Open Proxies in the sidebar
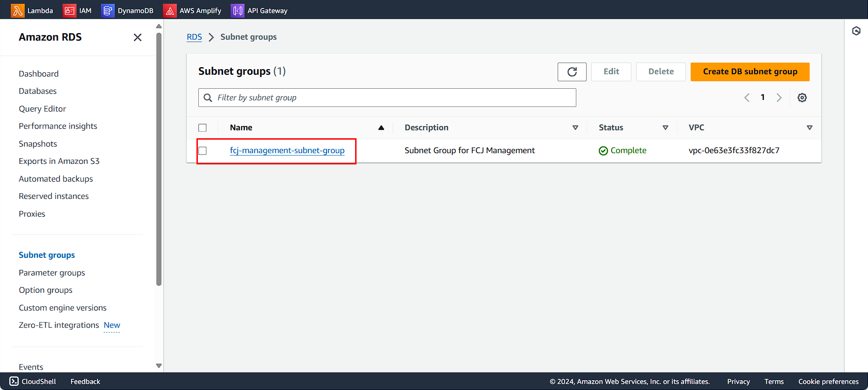Screen dimensions: 868x390 [x=32, y=214]
